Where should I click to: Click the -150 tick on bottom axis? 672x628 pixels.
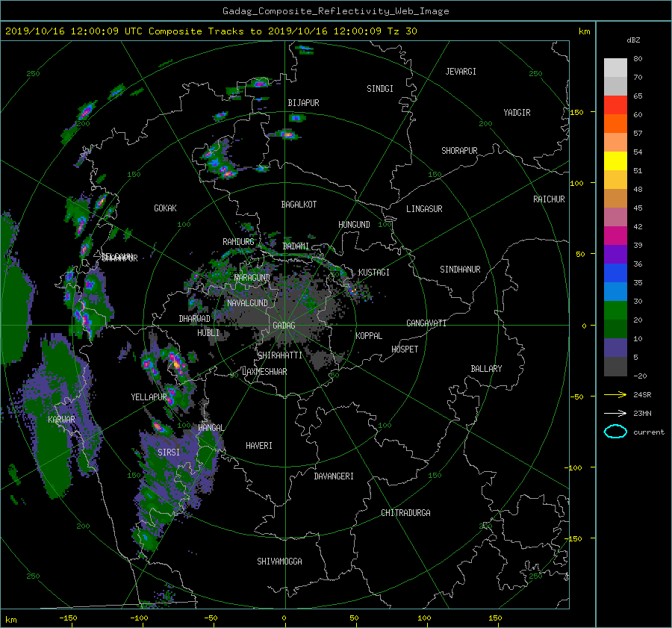coord(68,618)
